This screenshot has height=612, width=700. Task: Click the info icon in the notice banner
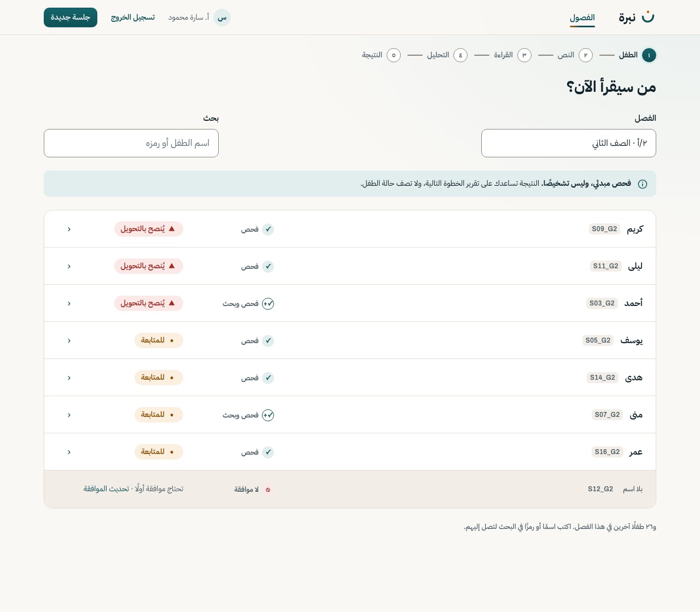(643, 184)
